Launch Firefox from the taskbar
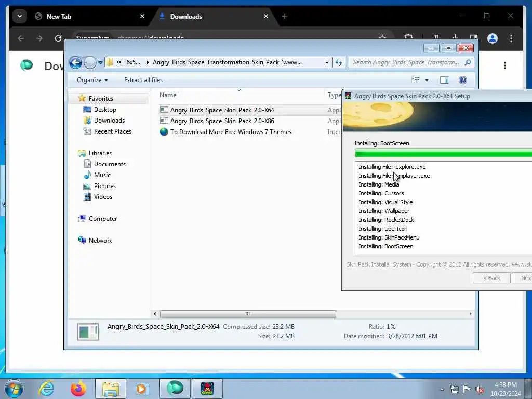Screen dimensions: 532x399 [x=78, y=389]
